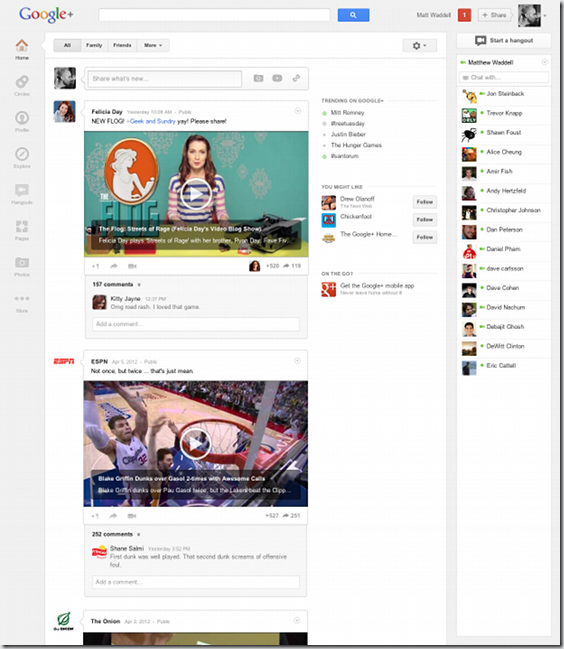
Task: Open Photos camera icon in sidebar
Action: tap(22, 262)
